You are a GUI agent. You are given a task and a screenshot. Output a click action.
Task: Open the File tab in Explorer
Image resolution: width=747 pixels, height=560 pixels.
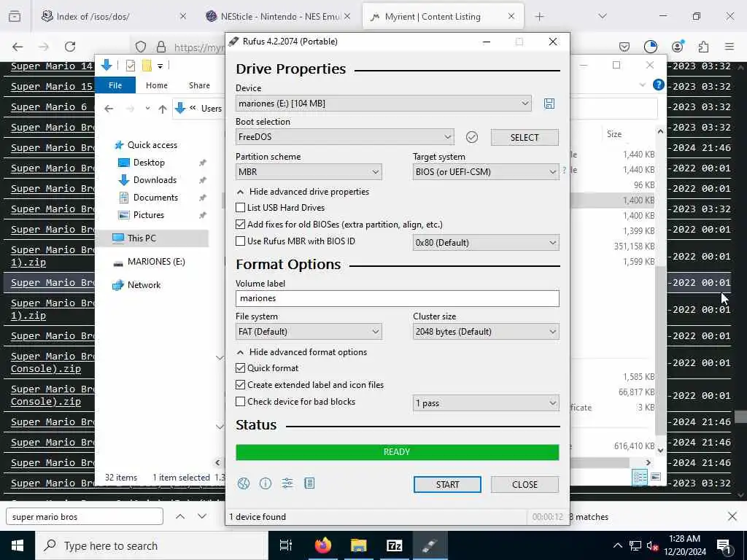tap(115, 85)
